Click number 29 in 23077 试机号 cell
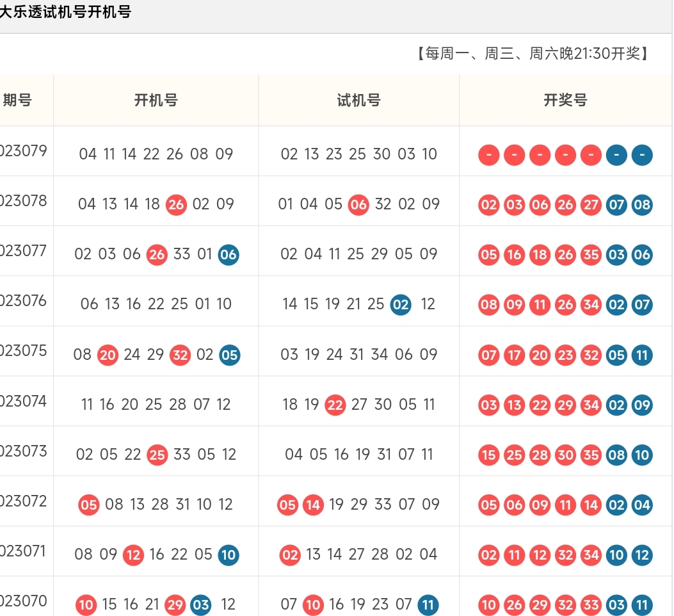Screen dimensions: 674x616 click(380, 254)
